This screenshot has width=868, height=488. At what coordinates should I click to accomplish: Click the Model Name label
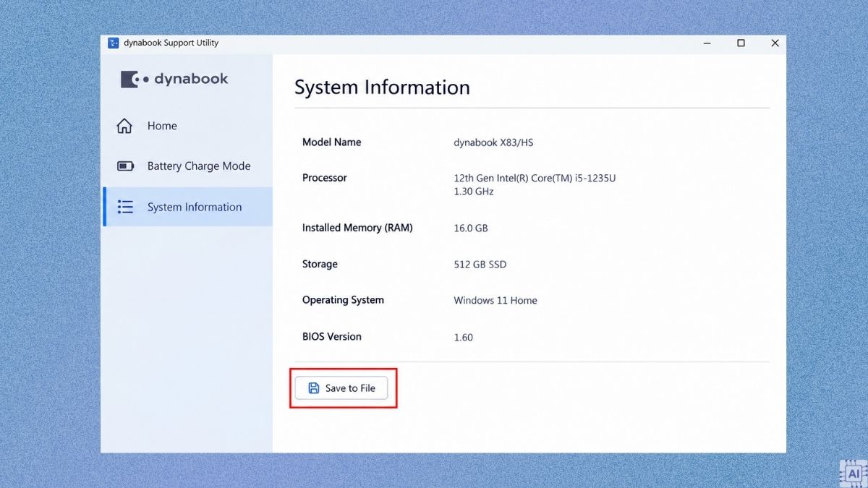tap(331, 142)
